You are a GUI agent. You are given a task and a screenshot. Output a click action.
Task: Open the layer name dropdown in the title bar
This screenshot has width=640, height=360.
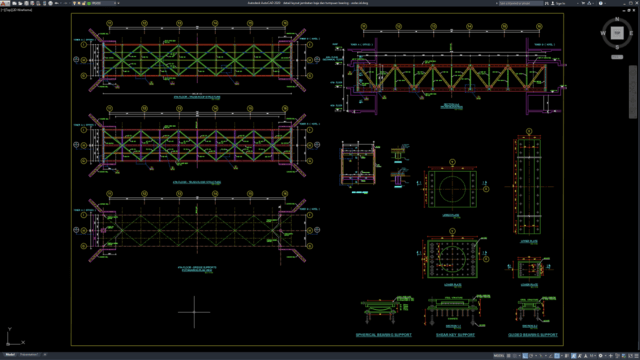pyautogui.click(x=115, y=3)
